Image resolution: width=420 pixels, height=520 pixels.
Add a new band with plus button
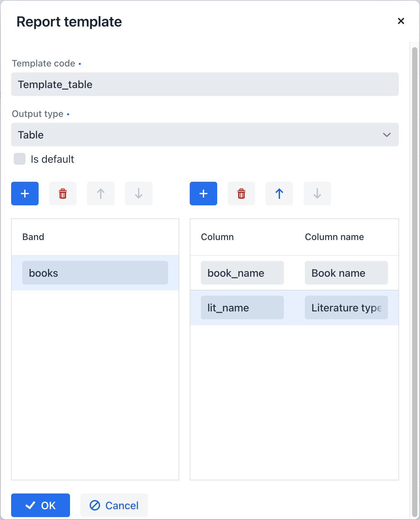coord(25,194)
